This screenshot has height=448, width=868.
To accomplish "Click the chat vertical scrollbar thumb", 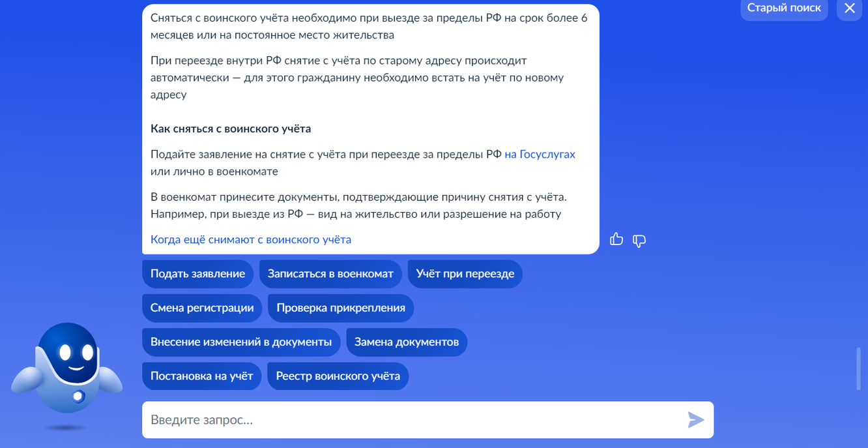I will (x=858, y=370).
